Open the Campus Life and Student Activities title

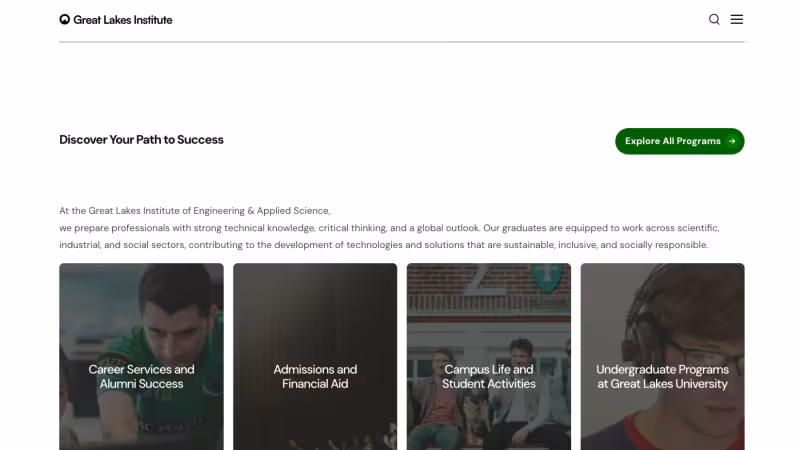coord(488,377)
